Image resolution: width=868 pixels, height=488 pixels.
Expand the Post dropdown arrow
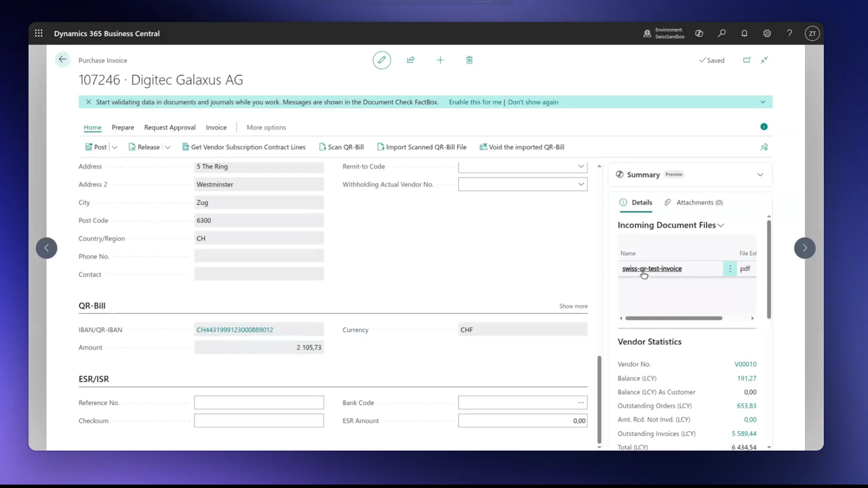(115, 147)
